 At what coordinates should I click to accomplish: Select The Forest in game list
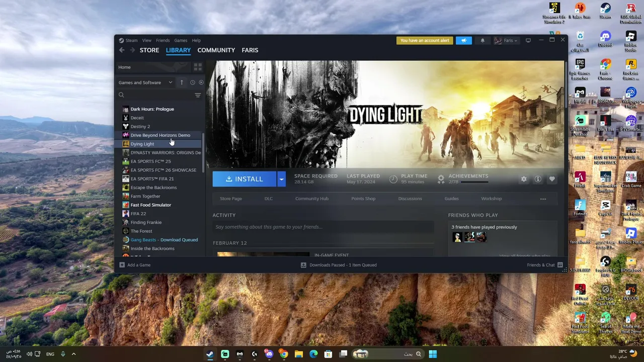141,231
